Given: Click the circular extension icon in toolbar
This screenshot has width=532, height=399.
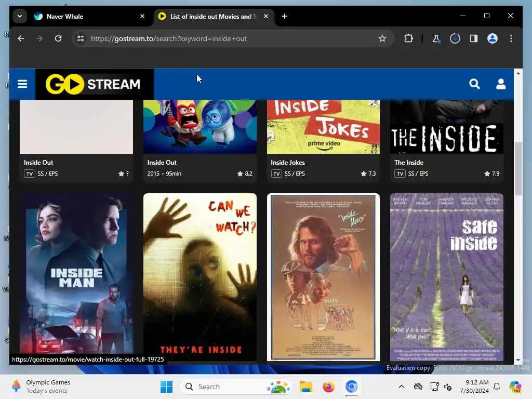Looking at the screenshot, I should pos(455,38).
